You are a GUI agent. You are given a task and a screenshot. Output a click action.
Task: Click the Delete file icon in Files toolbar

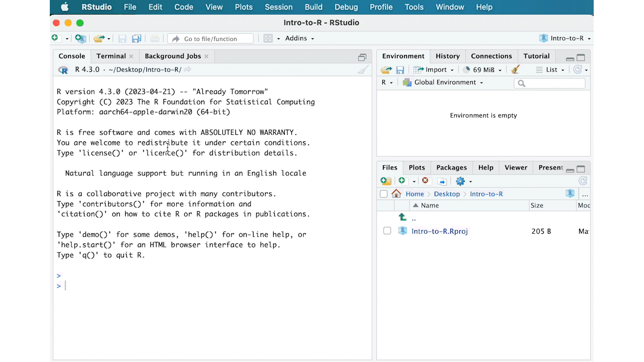click(425, 181)
